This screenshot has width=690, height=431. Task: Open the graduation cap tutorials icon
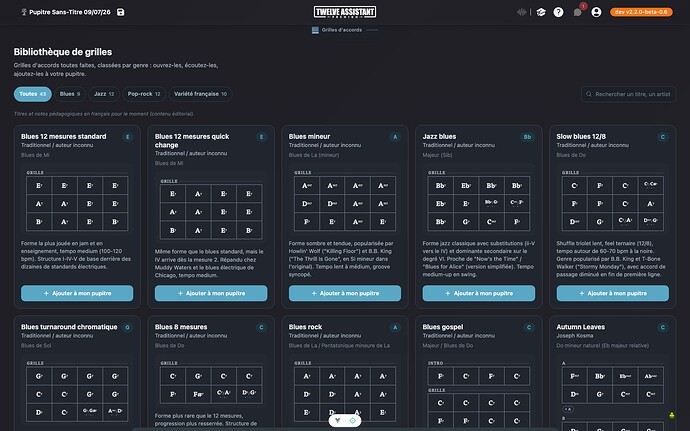(x=541, y=12)
